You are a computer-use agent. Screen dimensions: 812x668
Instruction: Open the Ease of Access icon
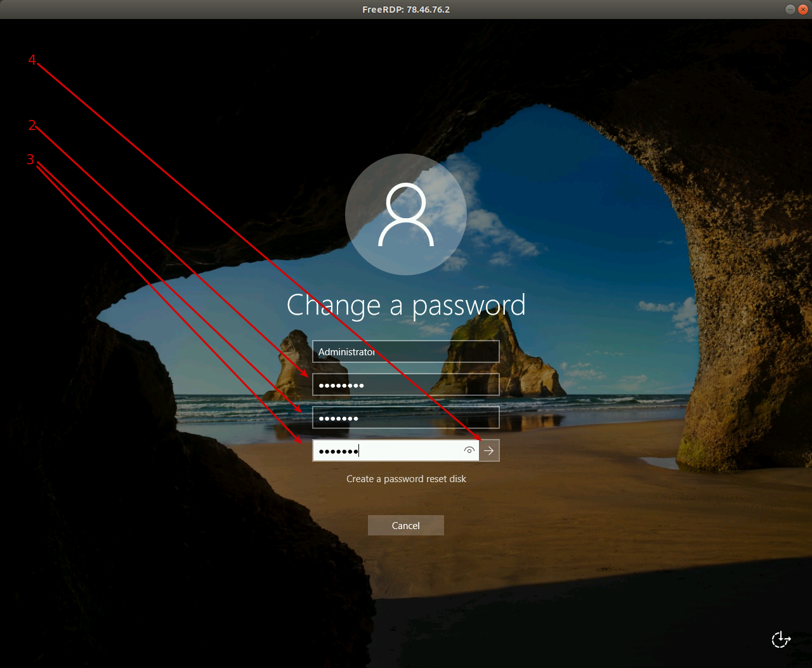tap(781, 639)
